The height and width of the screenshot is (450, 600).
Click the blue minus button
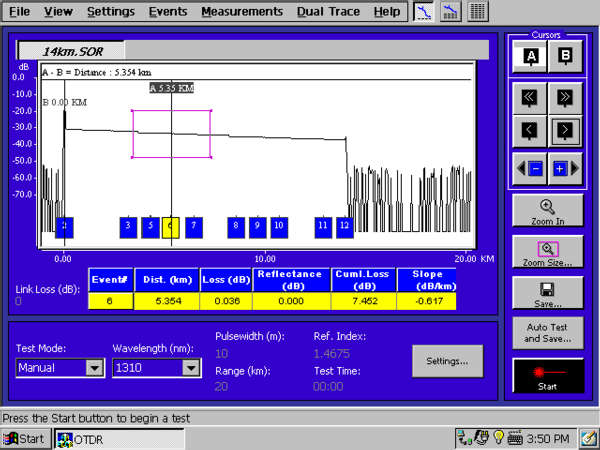tap(536, 168)
